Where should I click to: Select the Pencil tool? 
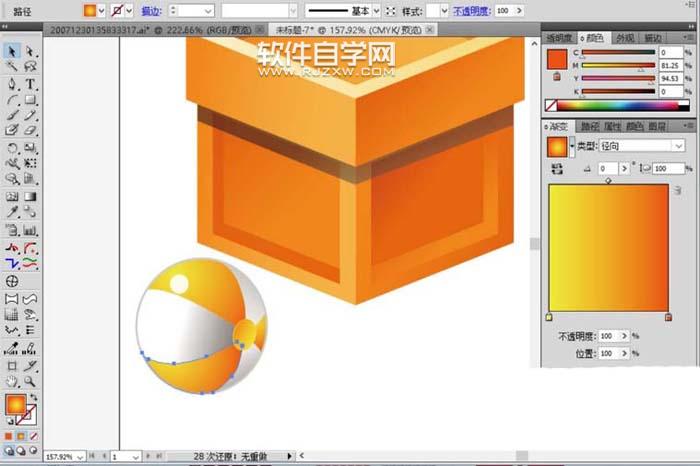pyautogui.click(x=30, y=115)
